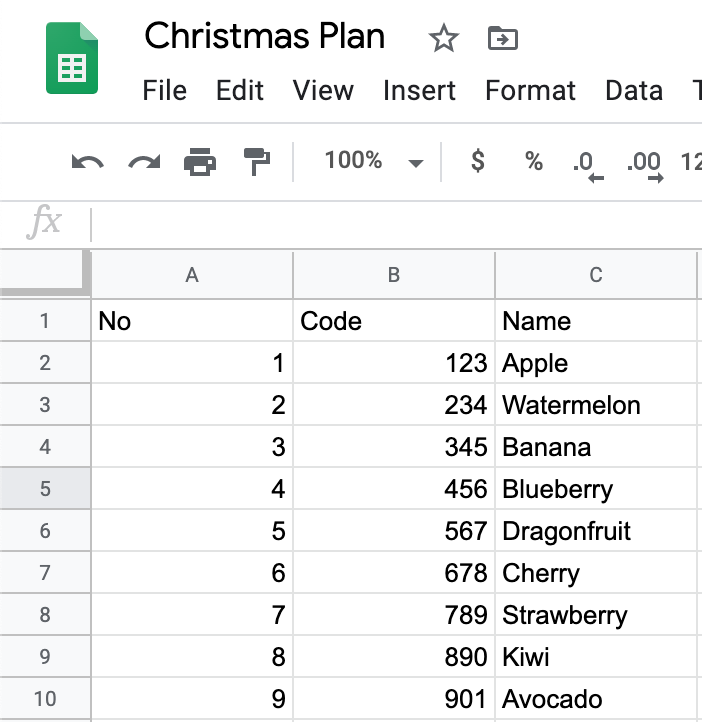
Task: Open the 100% zoom dropdown
Action: [x=374, y=161]
